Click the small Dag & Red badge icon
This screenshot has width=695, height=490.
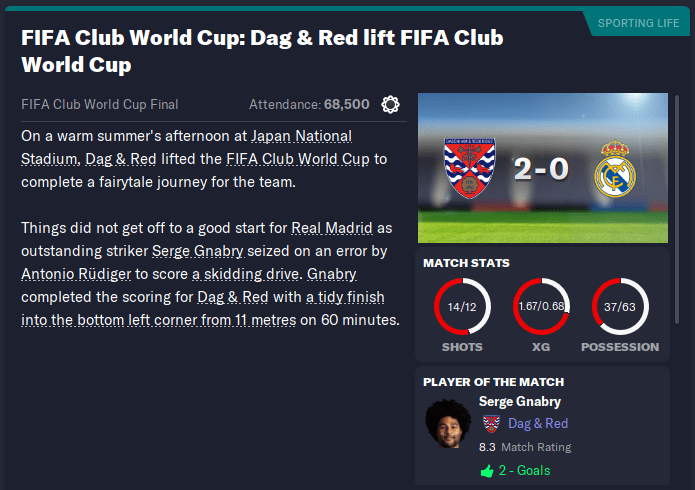(490, 423)
